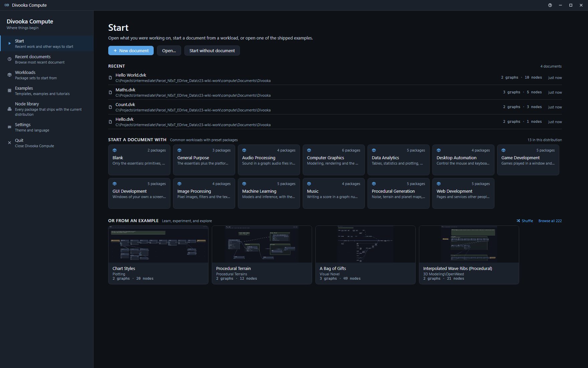Screen dimensions: 588x368
Task: Select the Desktop Automation workload card
Action: (463, 160)
